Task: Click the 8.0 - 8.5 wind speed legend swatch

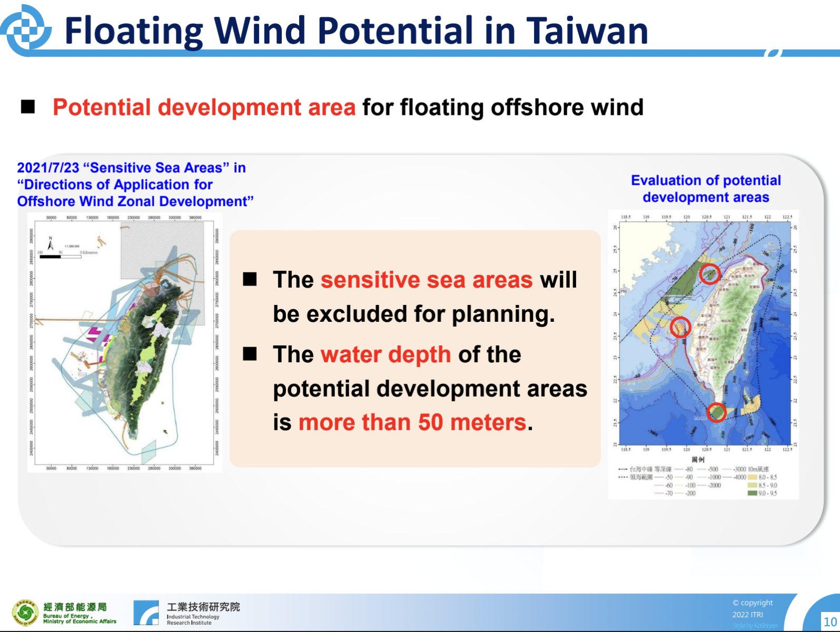Action: click(753, 477)
